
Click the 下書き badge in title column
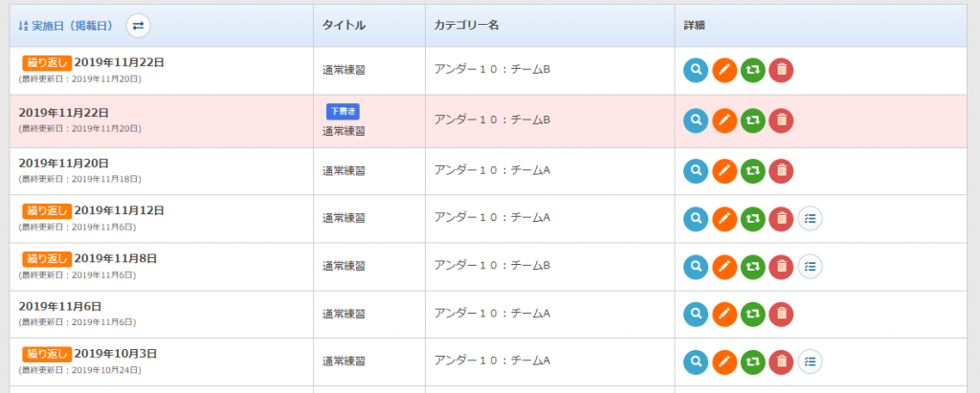tap(343, 111)
